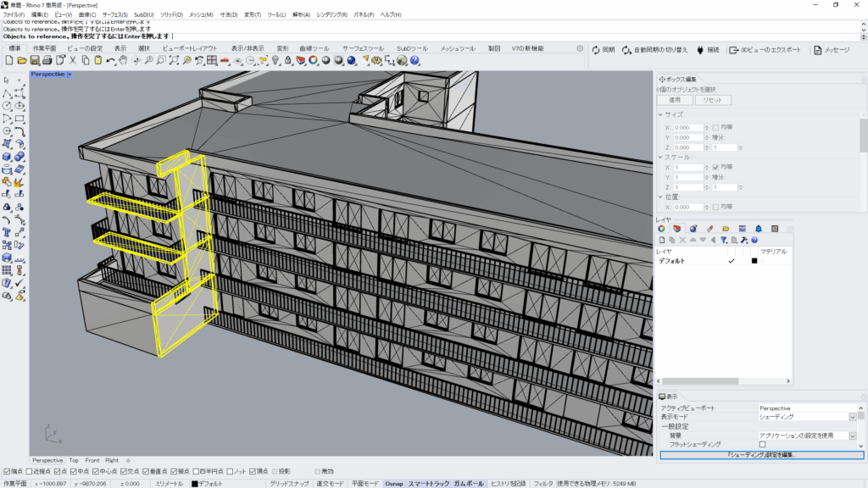Click the new layer icon in the layer panel
Viewport: 868px width, 488px height.
661,240
